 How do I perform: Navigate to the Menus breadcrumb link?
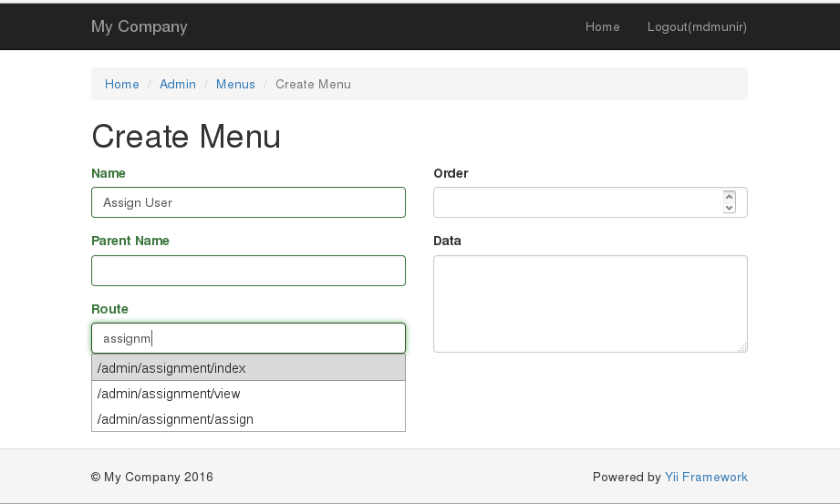tap(235, 84)
